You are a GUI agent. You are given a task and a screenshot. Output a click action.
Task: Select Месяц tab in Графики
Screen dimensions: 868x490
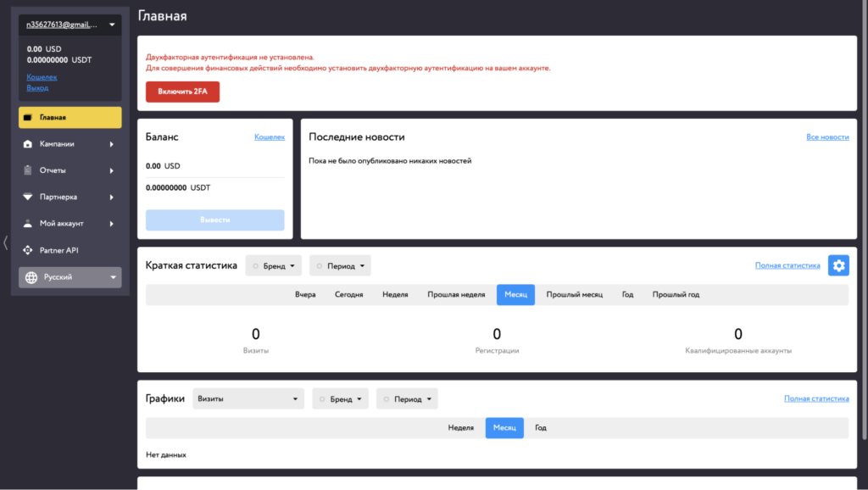(504, 428)
